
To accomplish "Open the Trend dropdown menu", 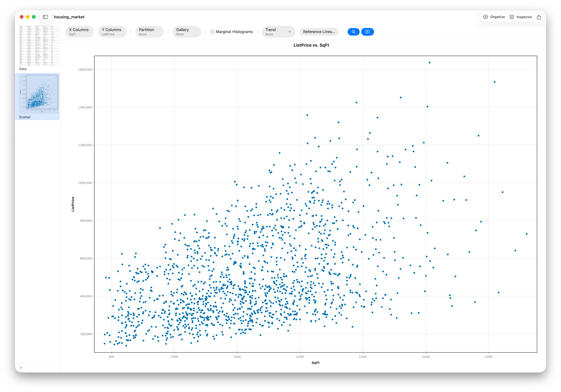I will (278, 32).
